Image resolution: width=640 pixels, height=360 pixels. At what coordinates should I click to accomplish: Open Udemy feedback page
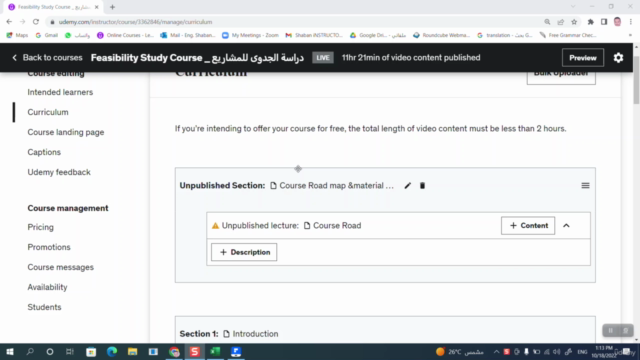tap(59, 172)
